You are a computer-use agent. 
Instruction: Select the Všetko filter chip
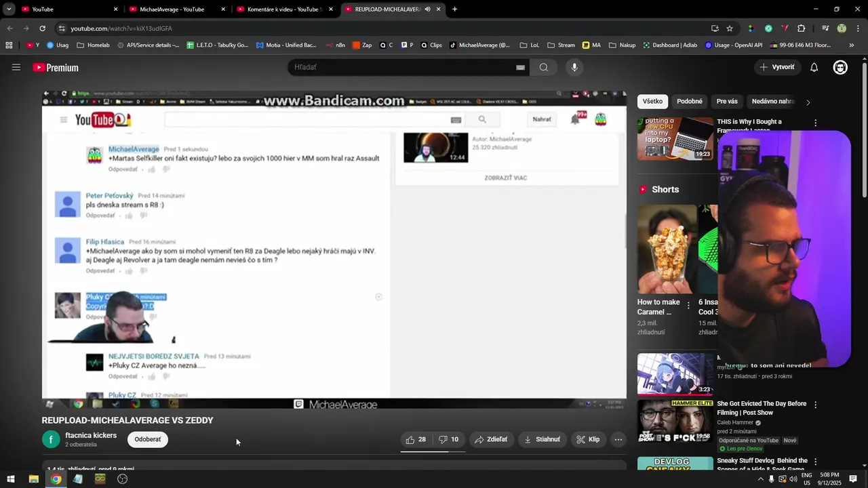coord(652,102)
